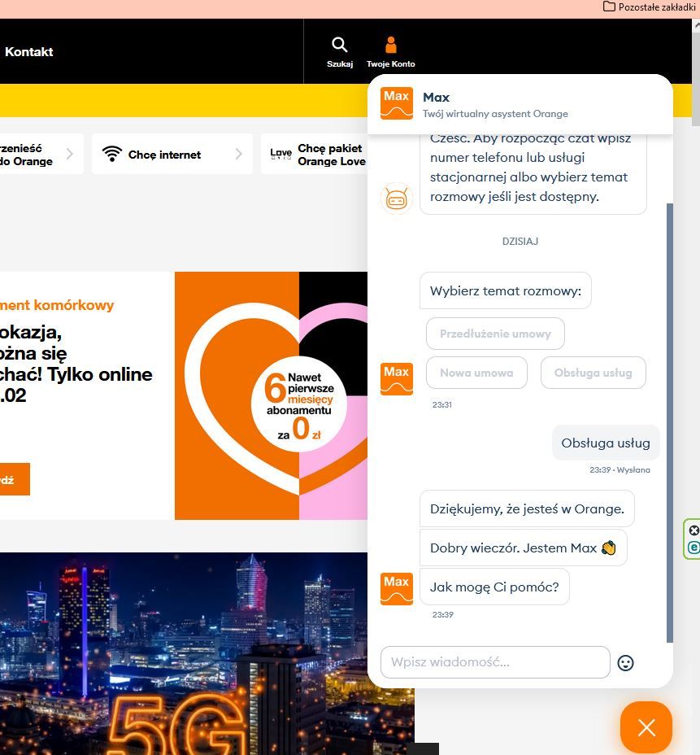Click Max avatar beside Nowa umowa
The width and height of the screenshot is (700, 755).
tap(397, 379)
